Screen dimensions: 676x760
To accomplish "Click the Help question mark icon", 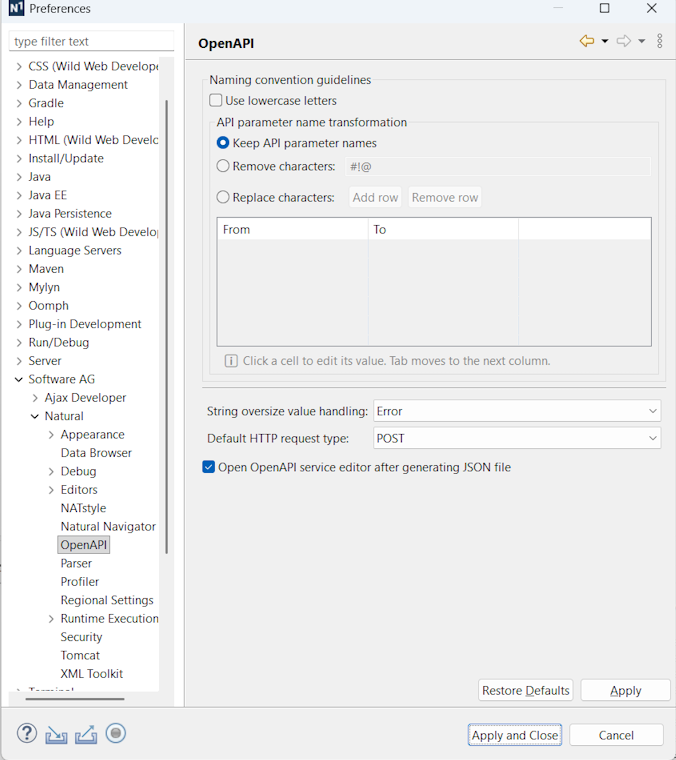I will 27,733.
